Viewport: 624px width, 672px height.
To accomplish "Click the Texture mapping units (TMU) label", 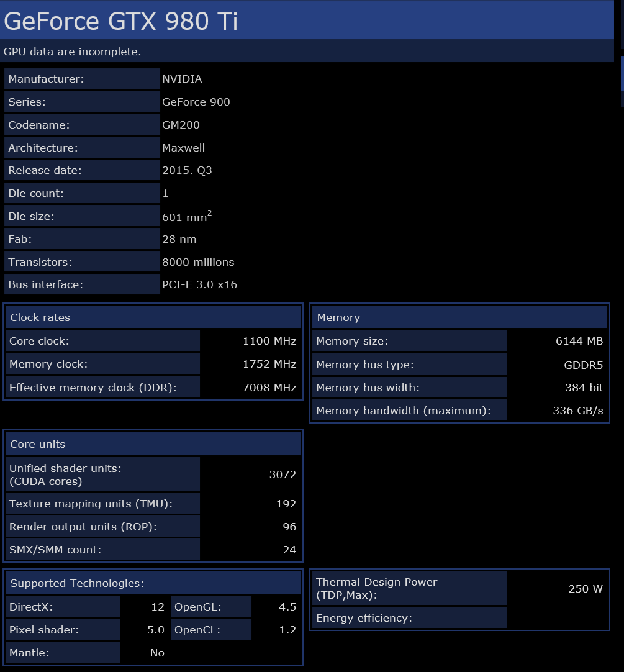I will [103, 504].
